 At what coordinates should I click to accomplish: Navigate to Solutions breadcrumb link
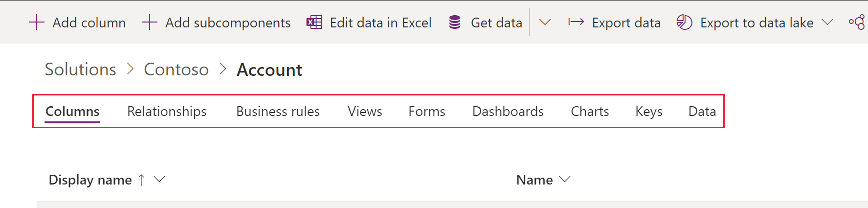81,69
